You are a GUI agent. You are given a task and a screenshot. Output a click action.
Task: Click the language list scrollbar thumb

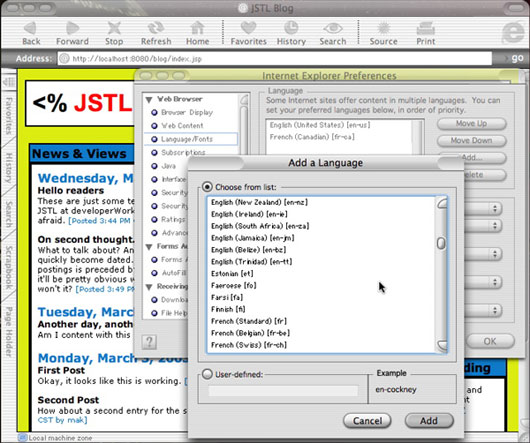[441, 243]
